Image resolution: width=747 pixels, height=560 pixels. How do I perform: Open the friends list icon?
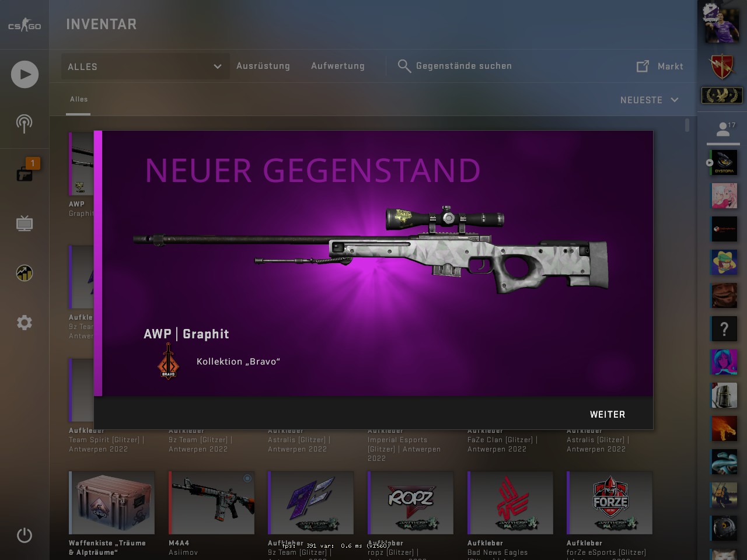[x=724, y=129]
